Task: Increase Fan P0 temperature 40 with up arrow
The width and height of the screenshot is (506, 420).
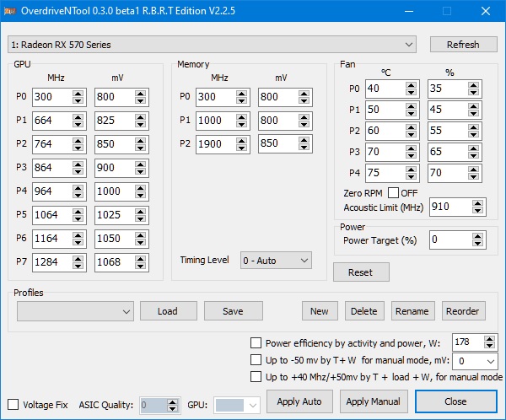Action: 412,85
